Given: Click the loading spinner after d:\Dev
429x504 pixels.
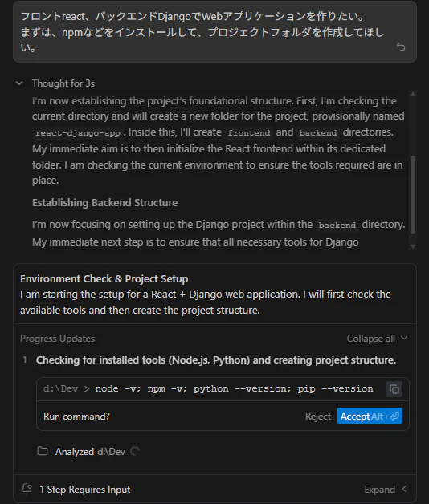Looking at the screenshot, I should click(135, 451).
